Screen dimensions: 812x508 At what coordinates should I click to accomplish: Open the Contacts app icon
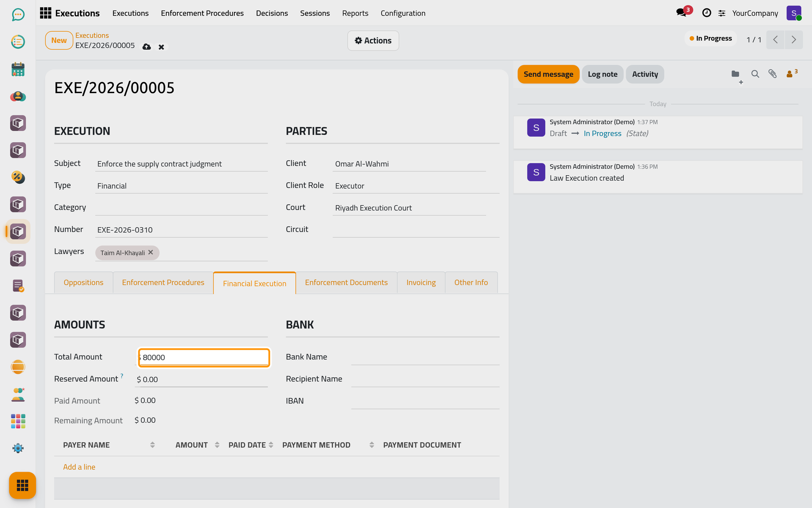pyautogui.click(x=18, y=96)
